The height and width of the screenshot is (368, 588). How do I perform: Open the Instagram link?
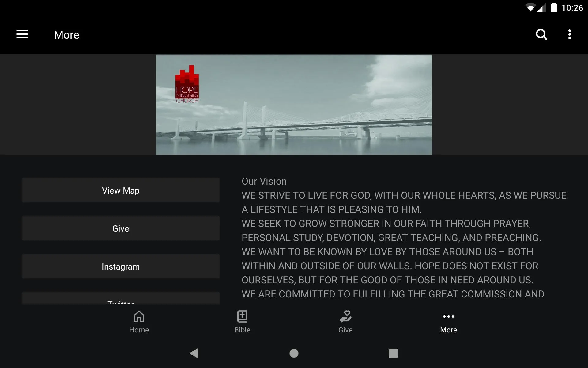pos(121,267)
